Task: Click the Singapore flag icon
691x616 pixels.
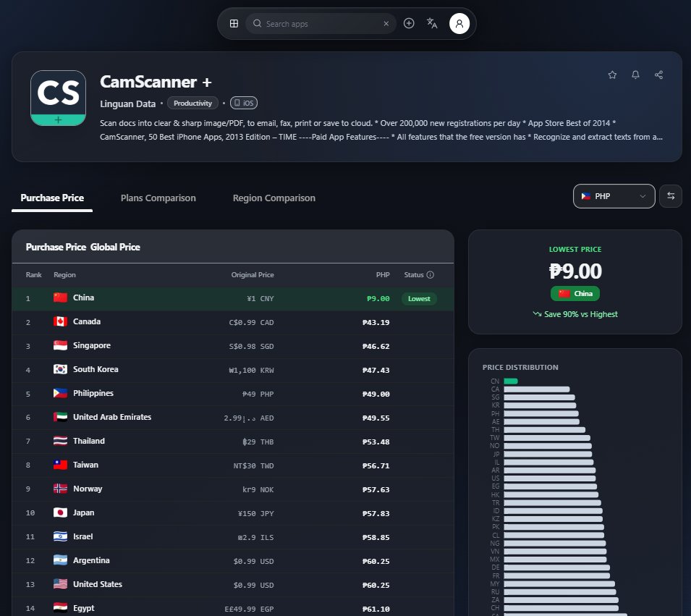Action: 60,345
